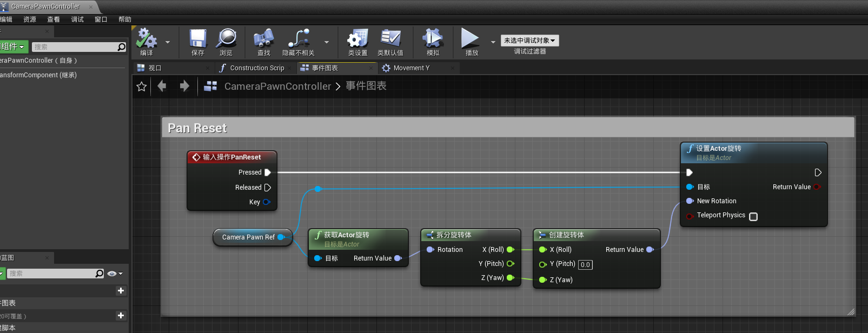Click the blue wire reroute node
Image resolution: width=868 pixels, height=333 pixels.
pos(318,189)
